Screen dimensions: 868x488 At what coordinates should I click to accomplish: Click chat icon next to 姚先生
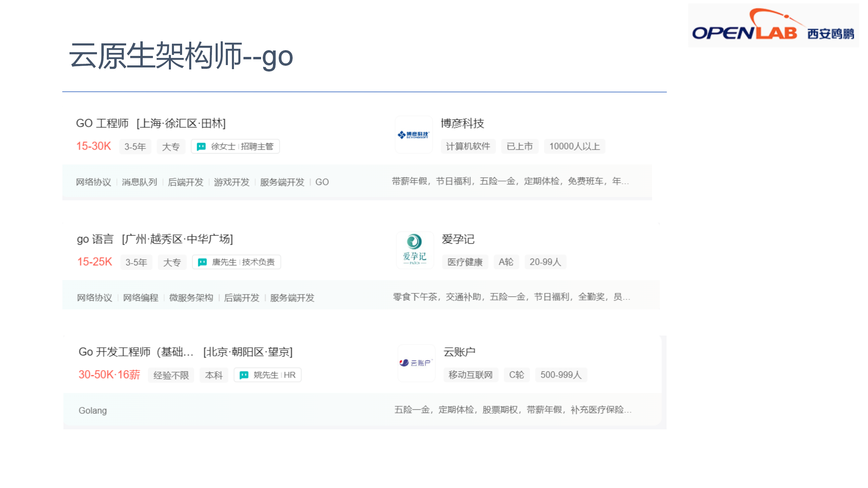[x=244, y=375]
